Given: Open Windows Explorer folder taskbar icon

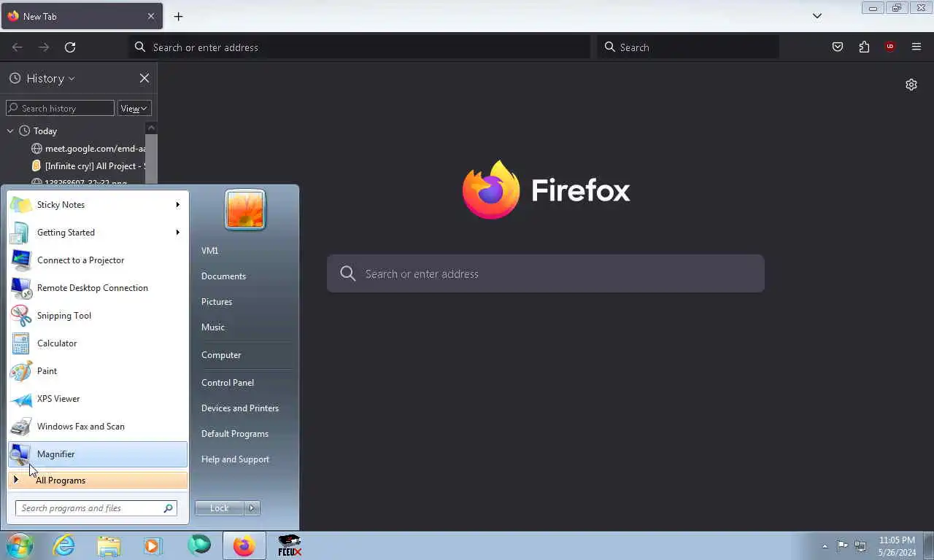Looking at the screenshot, I should coord(109,545).
